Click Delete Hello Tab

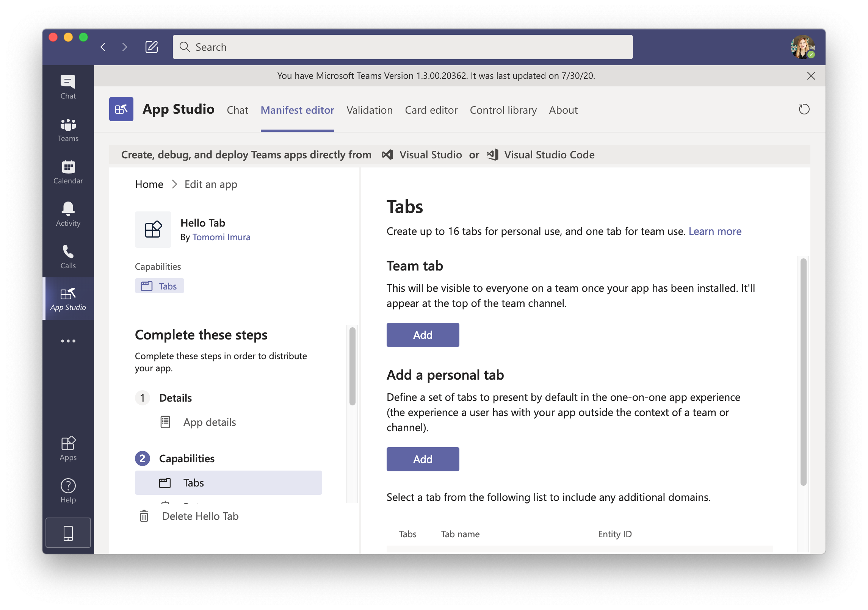coord(200,516)
